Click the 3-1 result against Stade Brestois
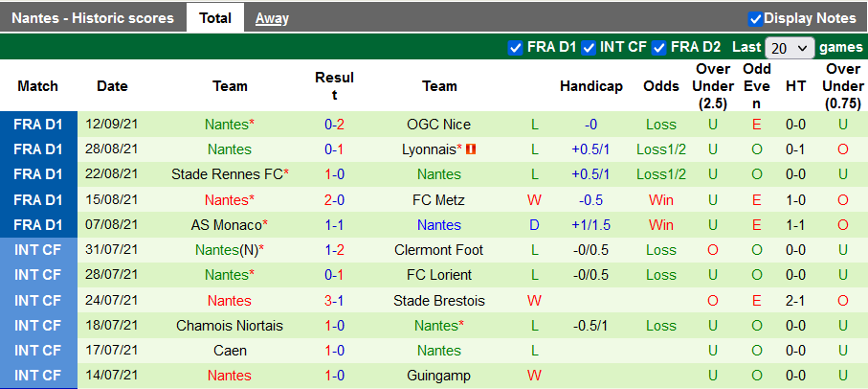The width and height of the screenshot is (868, 389). 334,301
